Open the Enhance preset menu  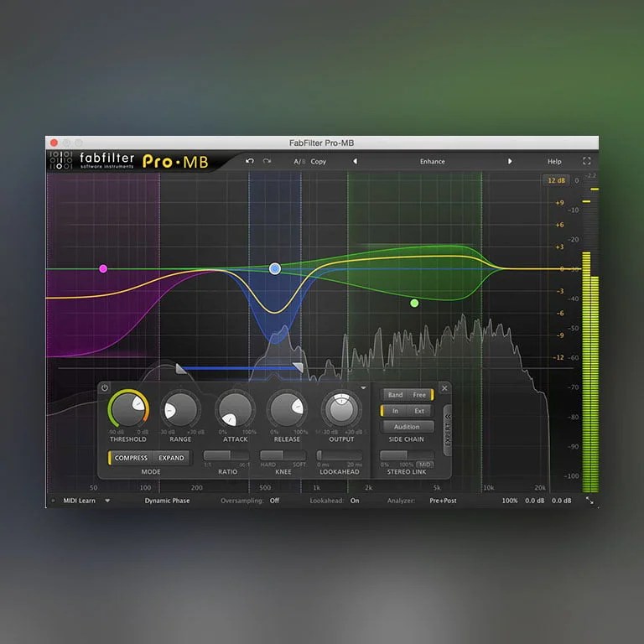point(432,161)
